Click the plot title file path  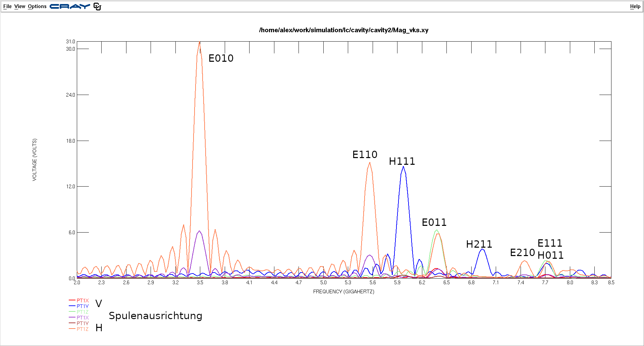(343, 30)
